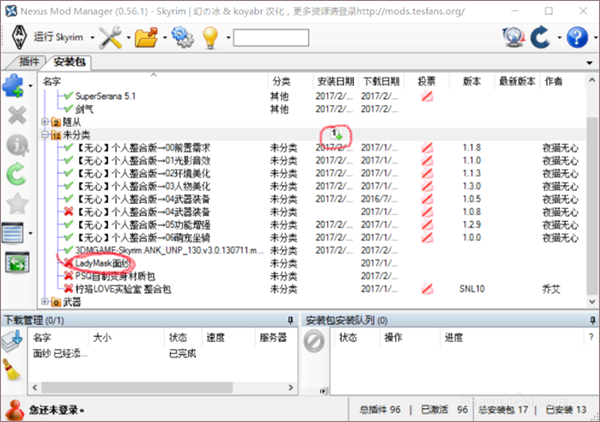Click endorse icon in 柠珞LOVE实验室 row
Screen dimensions: 600x422
[427, 289]
